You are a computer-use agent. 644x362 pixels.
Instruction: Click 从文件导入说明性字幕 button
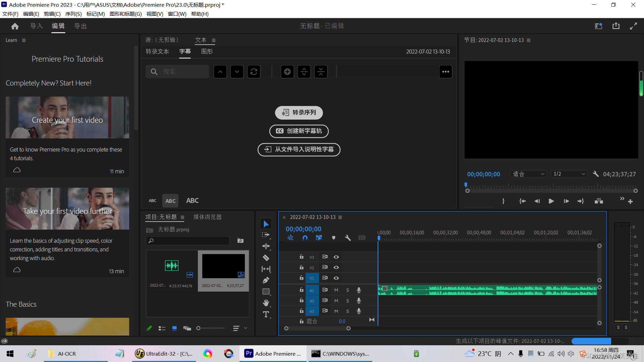coord(299,149)
